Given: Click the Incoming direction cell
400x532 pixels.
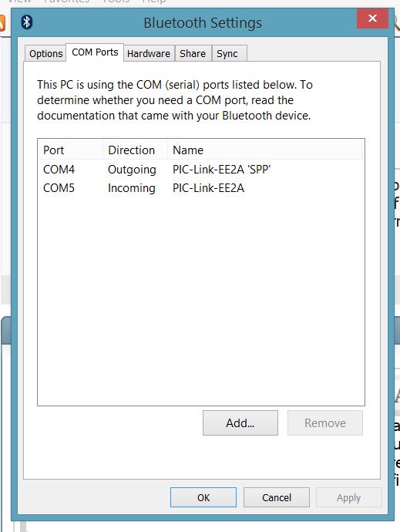Looking at the screenshot, I should tap(132, 188).
